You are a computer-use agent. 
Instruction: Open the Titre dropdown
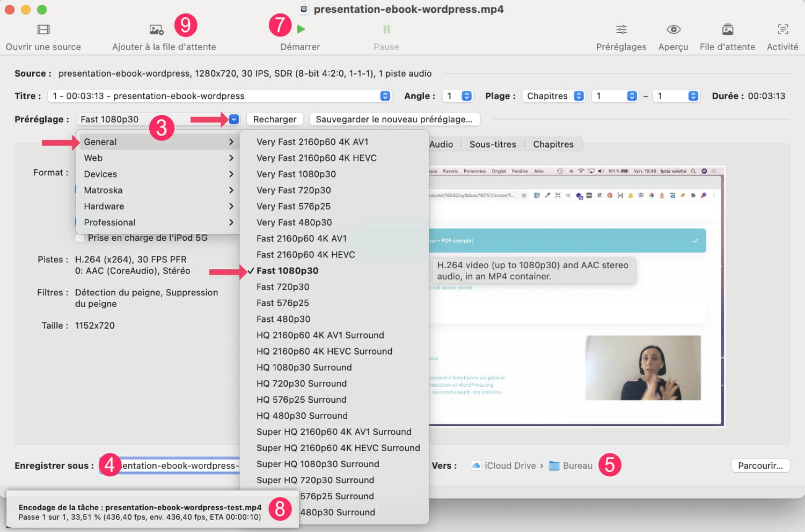point(219,95)
